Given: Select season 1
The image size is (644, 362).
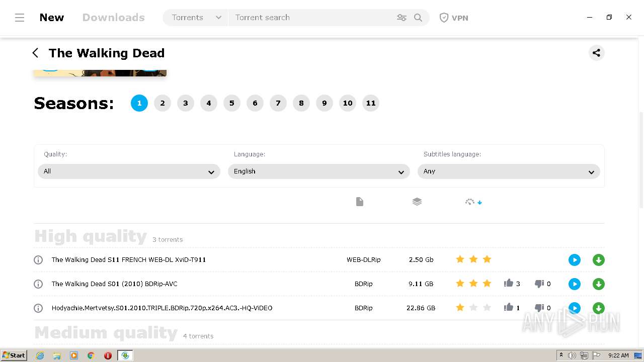Looking at the screenshot, I should tap(139, 103).
